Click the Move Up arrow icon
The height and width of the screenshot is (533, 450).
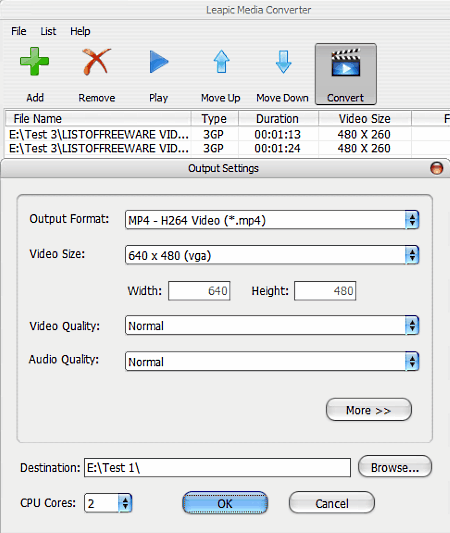click(221, 62)
